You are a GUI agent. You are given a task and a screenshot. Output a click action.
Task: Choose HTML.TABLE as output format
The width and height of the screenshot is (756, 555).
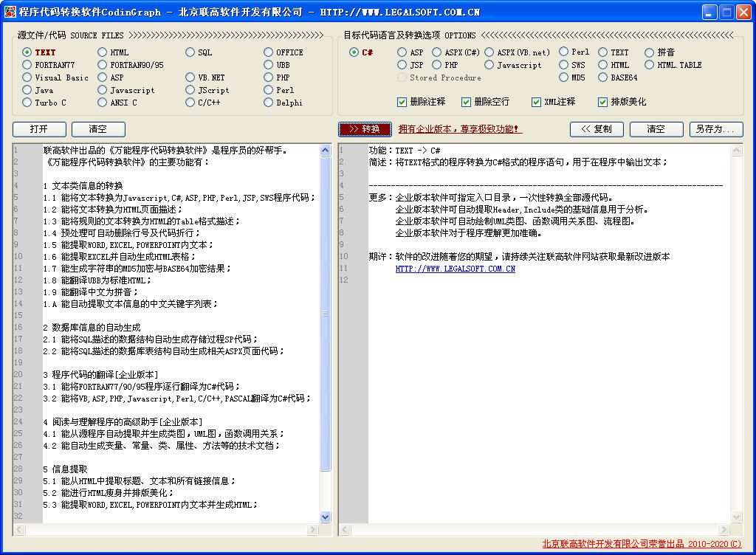pyautogui.click(x=648, y=65)
